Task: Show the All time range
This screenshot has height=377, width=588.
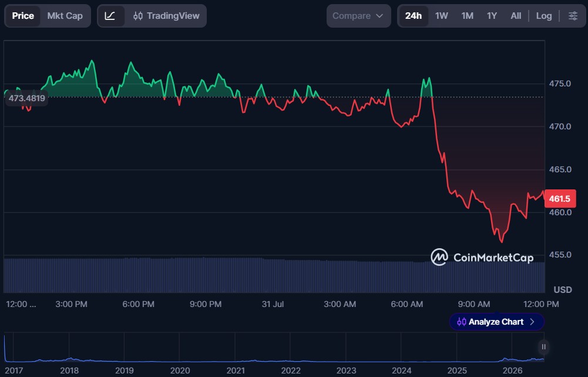Action: pyautogui.click(x=516, y=16)
